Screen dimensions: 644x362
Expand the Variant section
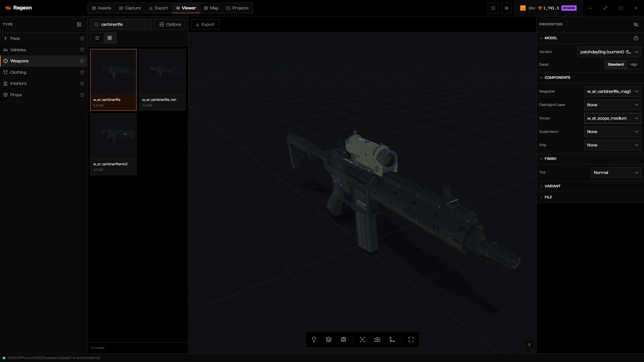(x=590, y=186)
